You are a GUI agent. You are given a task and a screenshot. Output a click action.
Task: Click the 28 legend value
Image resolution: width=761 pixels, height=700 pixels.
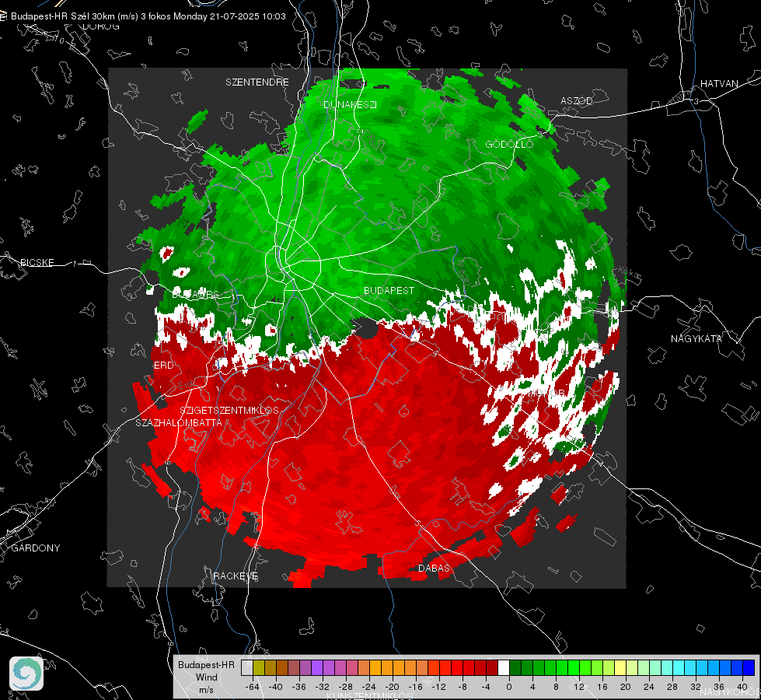[x=672, y=687]
